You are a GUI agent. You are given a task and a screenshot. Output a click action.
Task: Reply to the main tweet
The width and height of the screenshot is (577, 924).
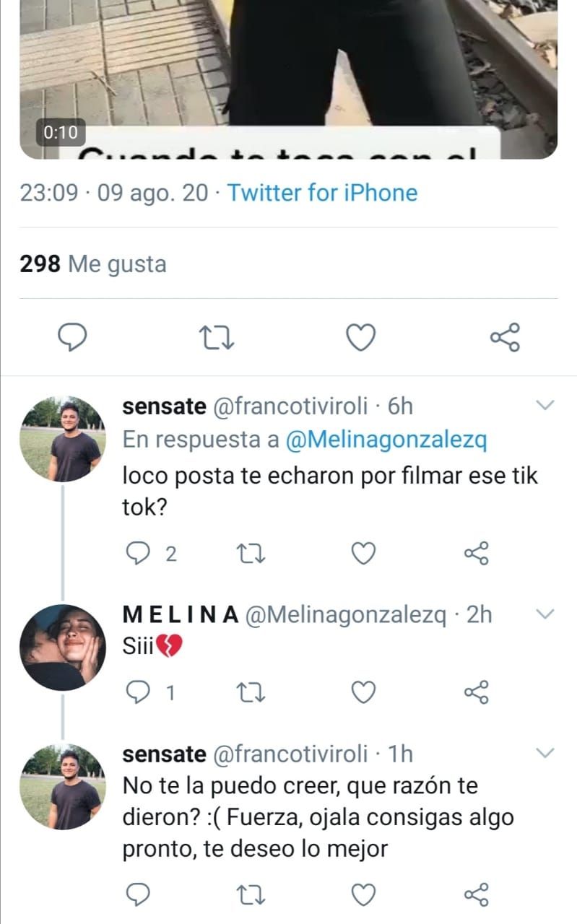click(72, 337)
